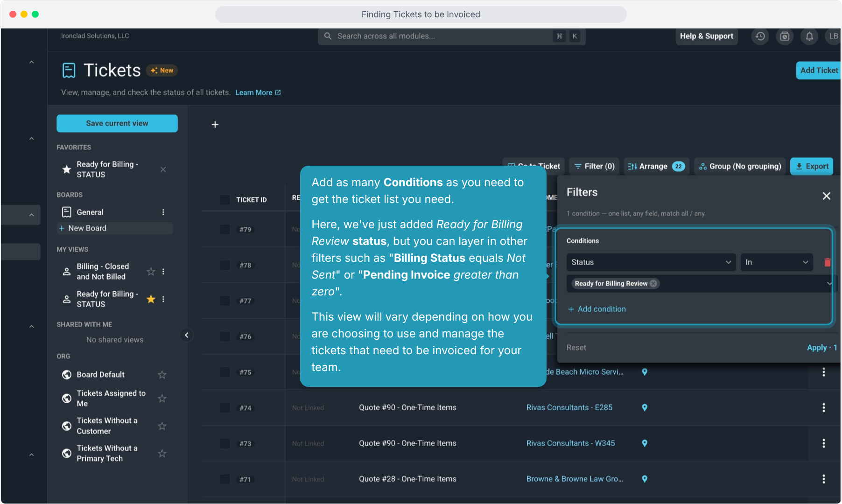842x504 pixels.
Task: Open the LB user avatar menu
Action: click(x=833, y=36)
